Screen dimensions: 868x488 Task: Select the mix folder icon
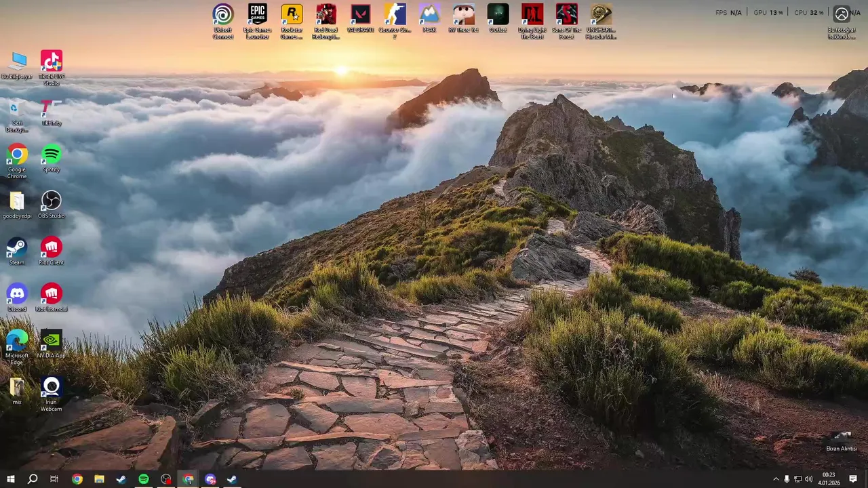[17, 392]
